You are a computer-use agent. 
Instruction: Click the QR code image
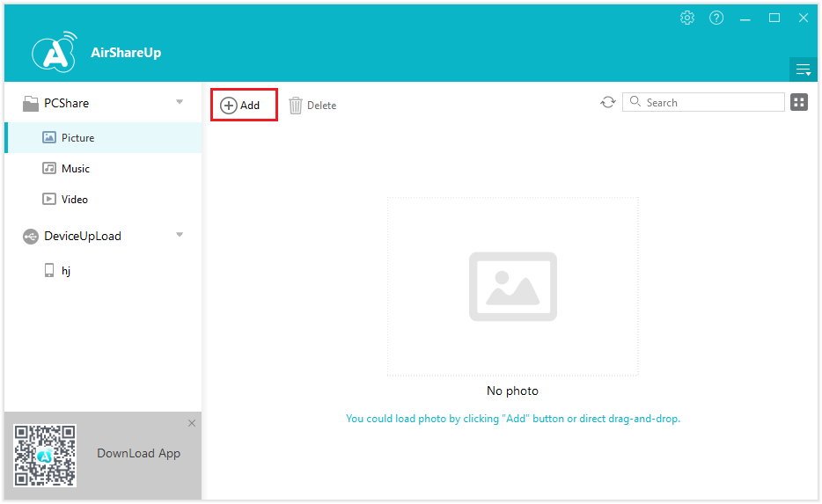[45, 456]
